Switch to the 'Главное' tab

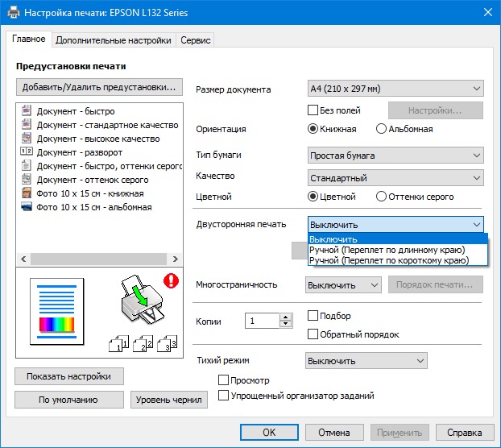[29, 39]
